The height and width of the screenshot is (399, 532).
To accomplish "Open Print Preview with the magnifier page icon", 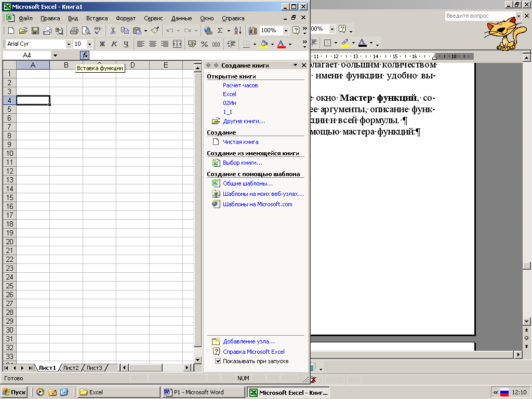I will point(86,31).
